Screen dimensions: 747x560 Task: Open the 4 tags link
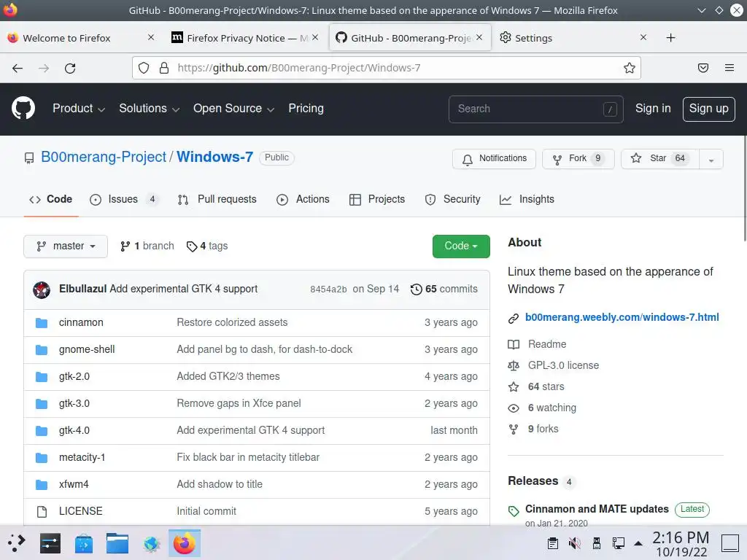pos(207,246)
